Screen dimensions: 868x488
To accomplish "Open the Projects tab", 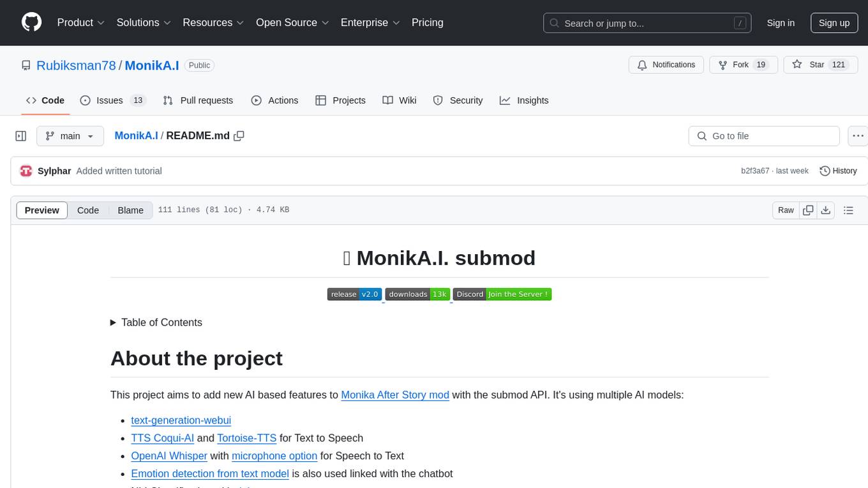I will 341,100.
